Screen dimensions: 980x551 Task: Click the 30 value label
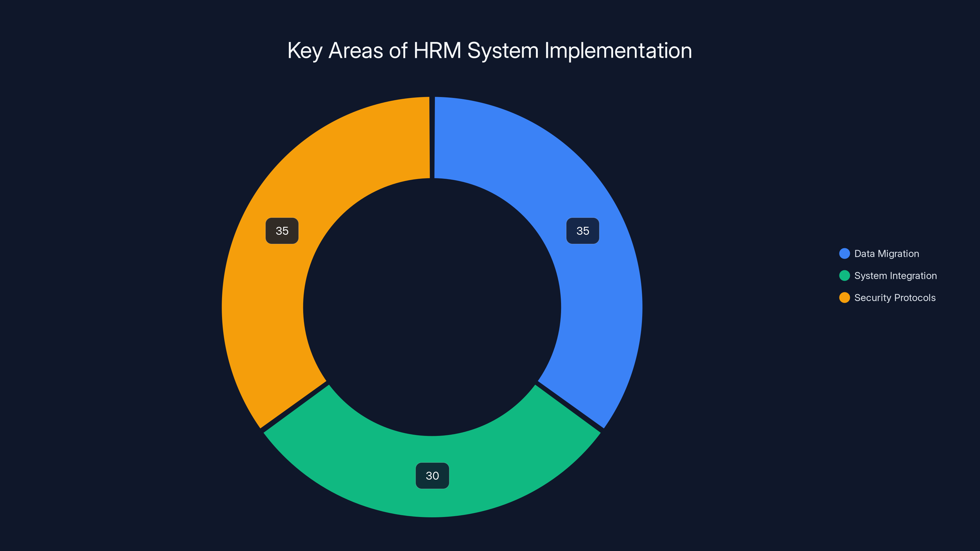pyautogui.click(x=432, y=476)
